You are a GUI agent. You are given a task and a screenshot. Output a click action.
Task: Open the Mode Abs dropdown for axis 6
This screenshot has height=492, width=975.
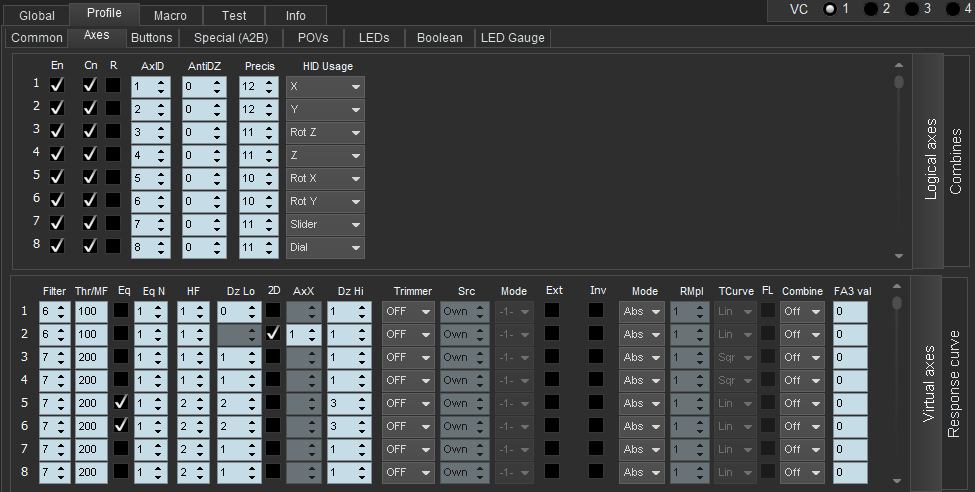(x=641, y=426)
